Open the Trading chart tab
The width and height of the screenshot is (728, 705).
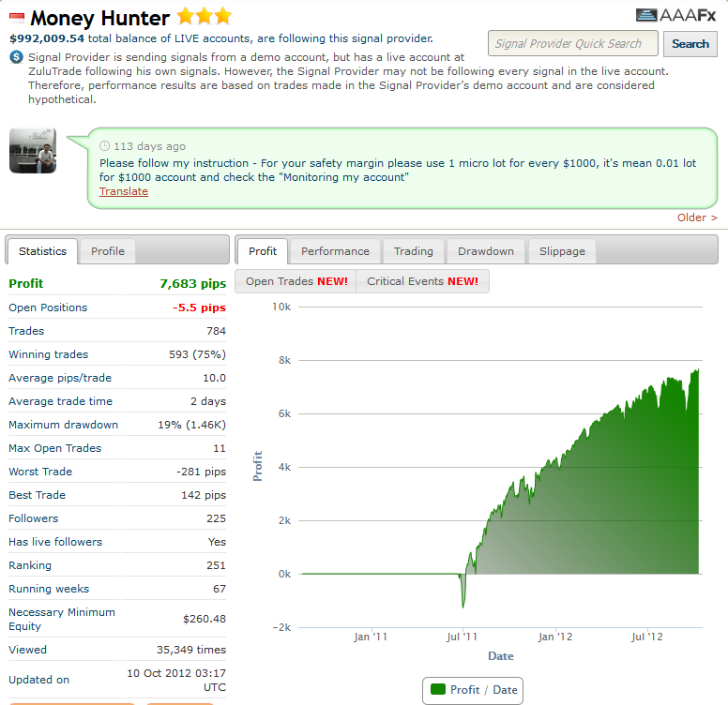click(x=413, y=251)
